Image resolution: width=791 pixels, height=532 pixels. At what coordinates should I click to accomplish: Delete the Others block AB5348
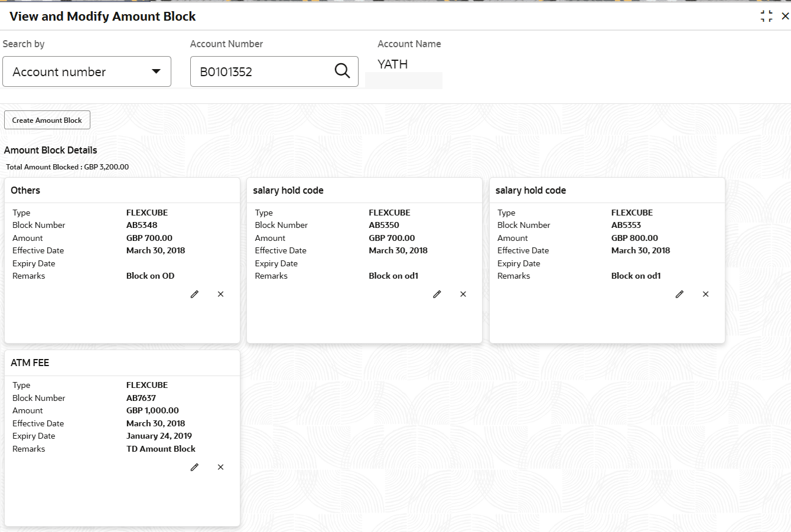point(220,294)
